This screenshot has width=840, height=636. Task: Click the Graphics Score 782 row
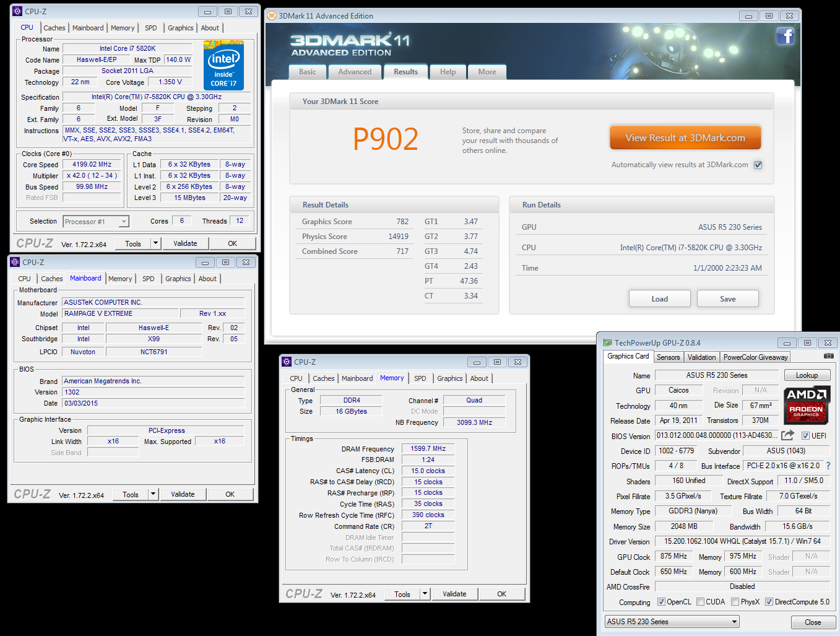tap(355, 222)
